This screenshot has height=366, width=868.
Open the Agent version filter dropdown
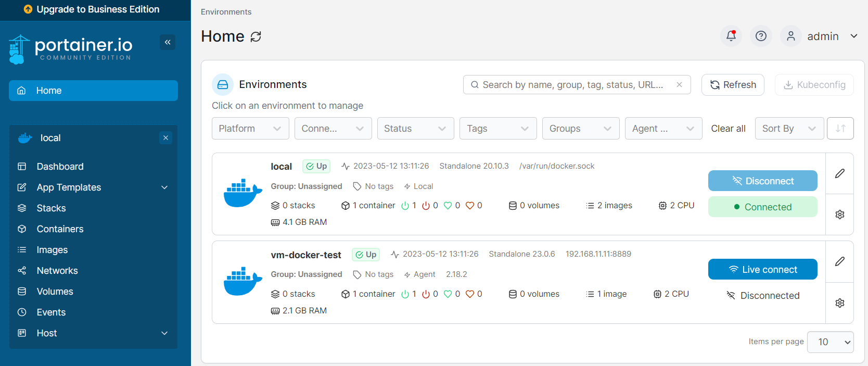pyautogui.click(x=663, y=129)
